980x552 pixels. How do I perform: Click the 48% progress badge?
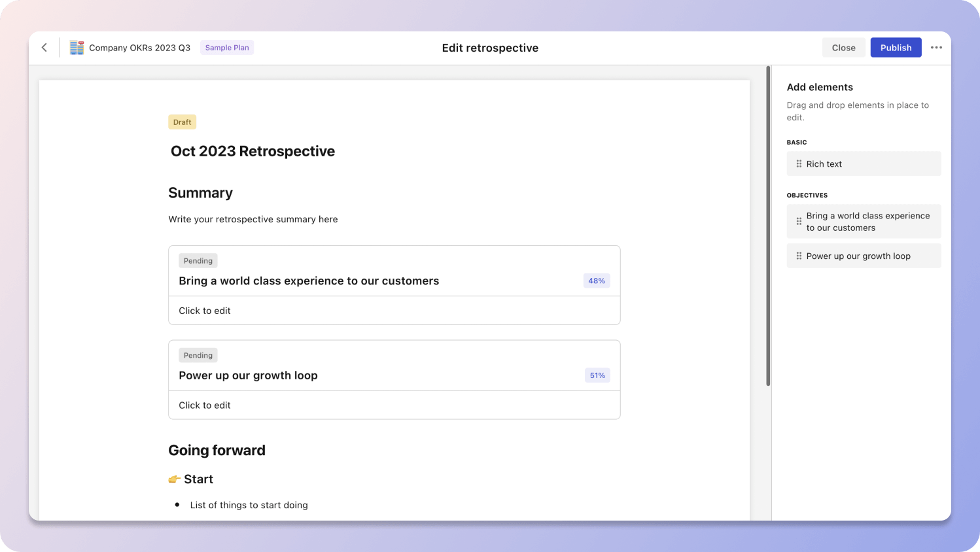(x=596, y=281)
